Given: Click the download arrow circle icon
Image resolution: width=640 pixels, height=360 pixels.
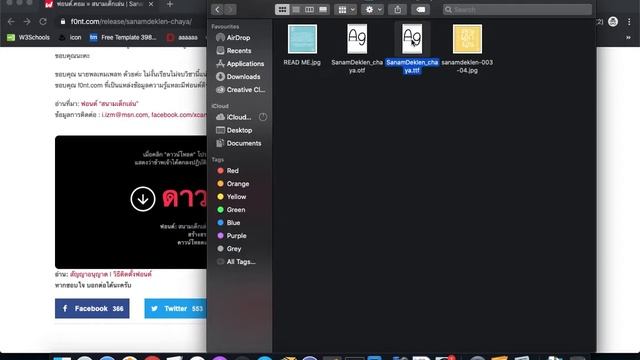Looking at the screenshot, I should coord(143,199).
